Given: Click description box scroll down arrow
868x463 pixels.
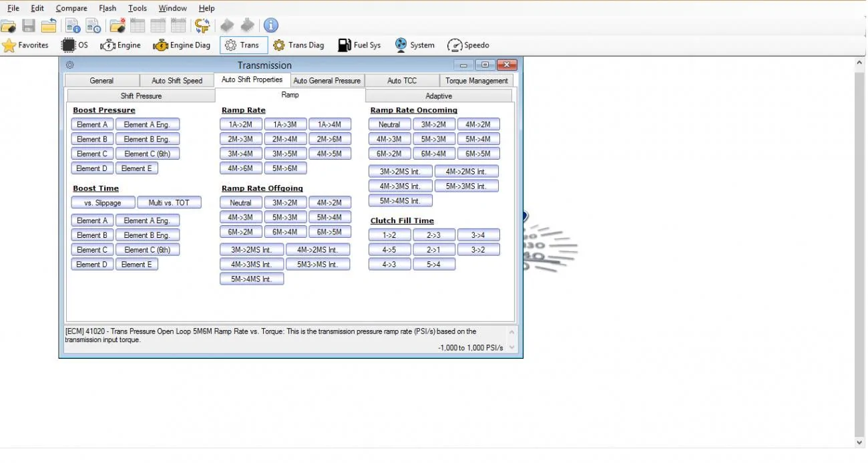Looking at the screenshot, I should click(x=512, y=347).
